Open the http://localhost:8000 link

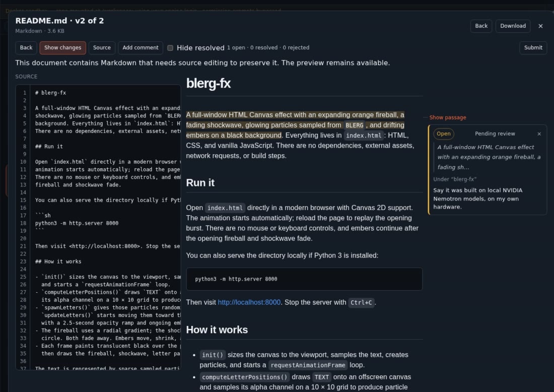click(249, 302)
